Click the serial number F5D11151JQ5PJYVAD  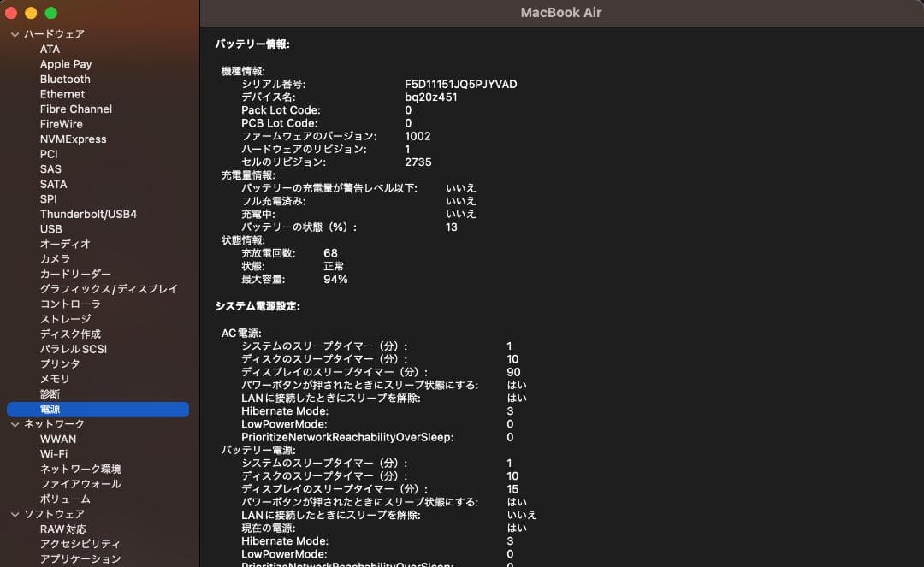coord(461,84)
